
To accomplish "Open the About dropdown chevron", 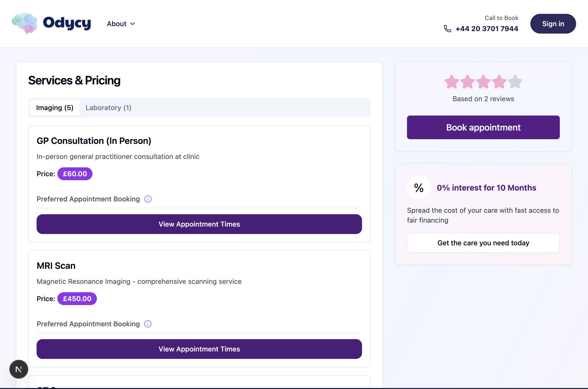I will click(x=133, y=24).
